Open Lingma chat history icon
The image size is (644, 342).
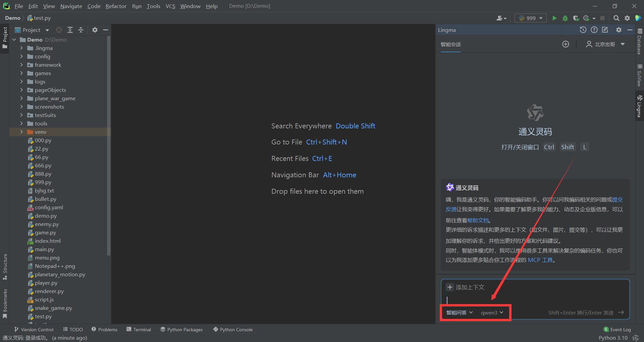(x=583, y=30)
